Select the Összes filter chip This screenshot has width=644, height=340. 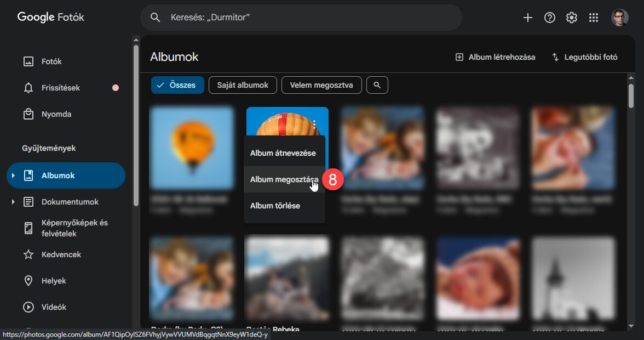(x=177, y=85)
